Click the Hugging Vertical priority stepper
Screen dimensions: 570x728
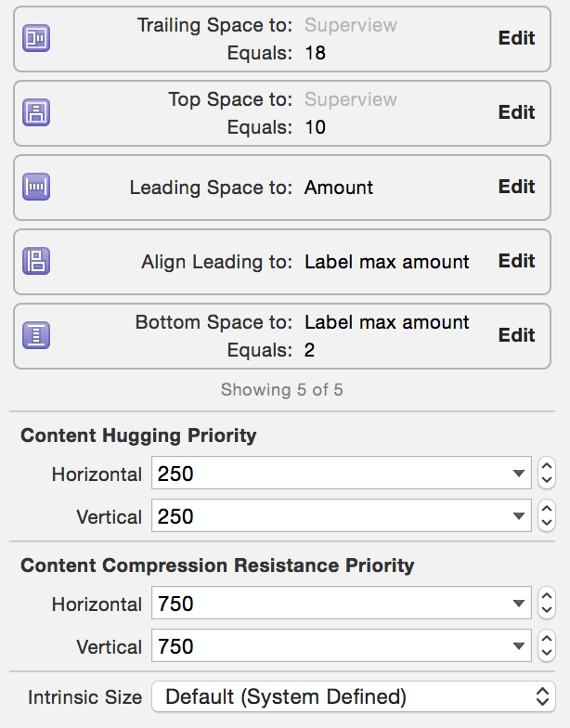coord(547,516)
